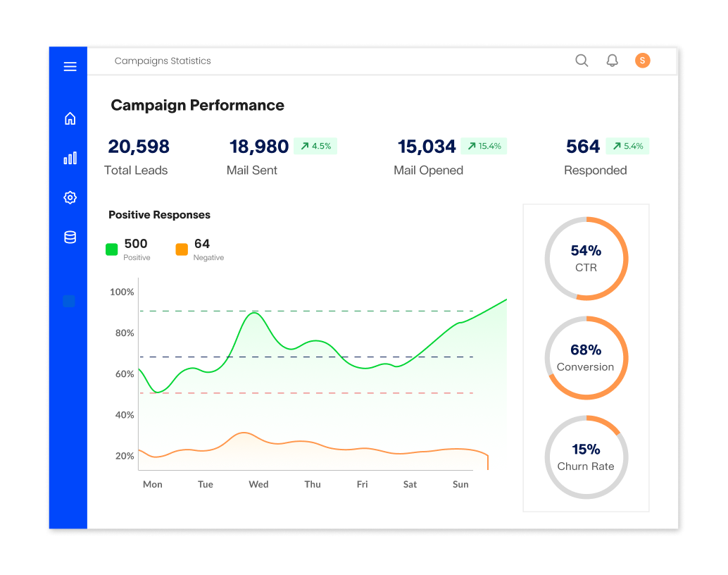Image resolution: width=728 pixels, height=575 pixels.
Task: Click the Mail Sent label
Action: [251, 170]
